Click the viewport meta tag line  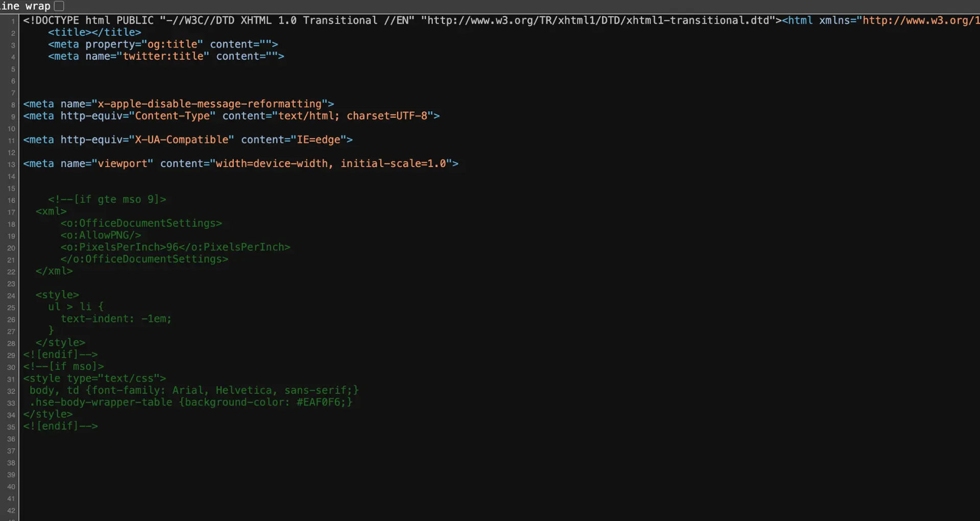[x=240, y=164]
